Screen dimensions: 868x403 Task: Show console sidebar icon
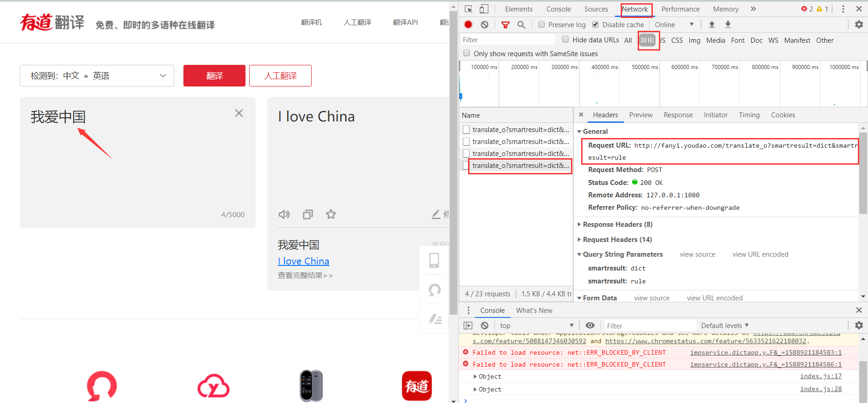(x=468, y=325)
